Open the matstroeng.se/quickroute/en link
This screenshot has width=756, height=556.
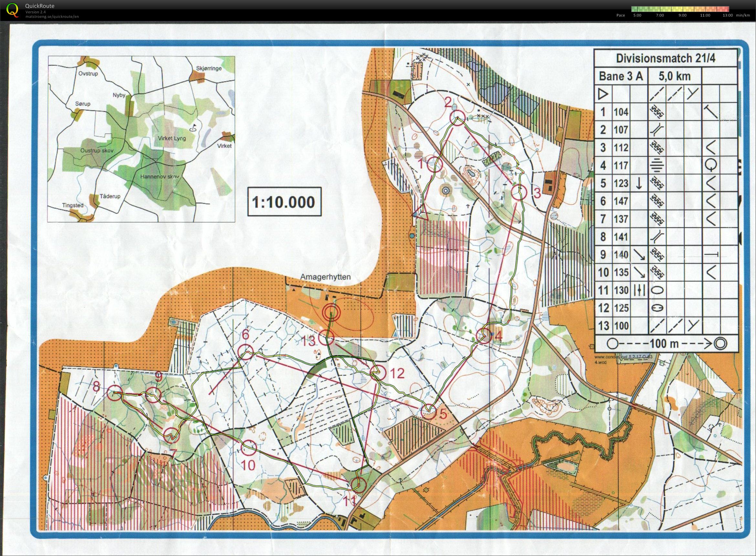[52, 16]
